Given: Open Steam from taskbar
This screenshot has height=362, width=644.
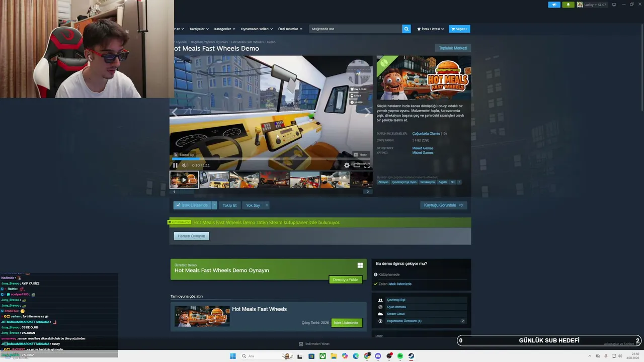Looking at the screenshot, I should [x=411, y=356].
